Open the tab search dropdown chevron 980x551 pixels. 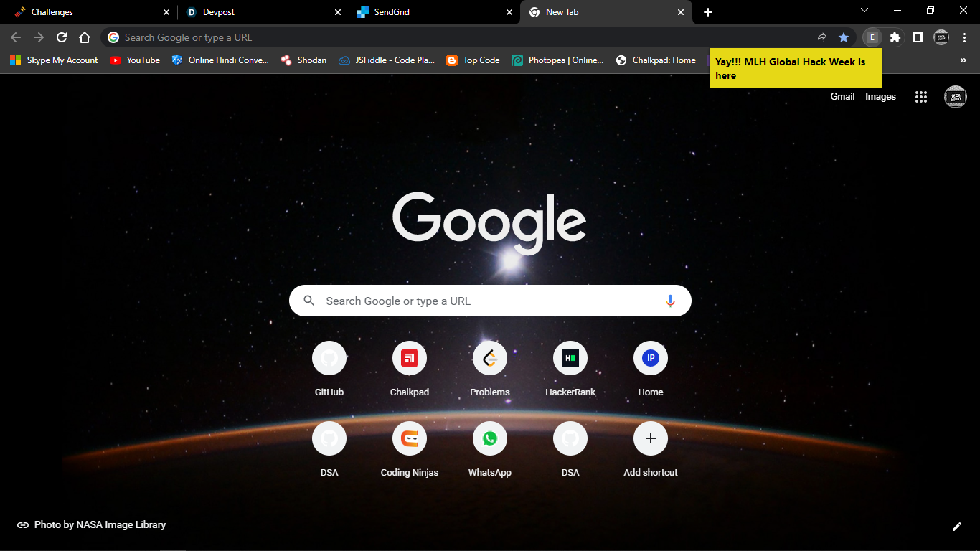(x=864, y=11)
